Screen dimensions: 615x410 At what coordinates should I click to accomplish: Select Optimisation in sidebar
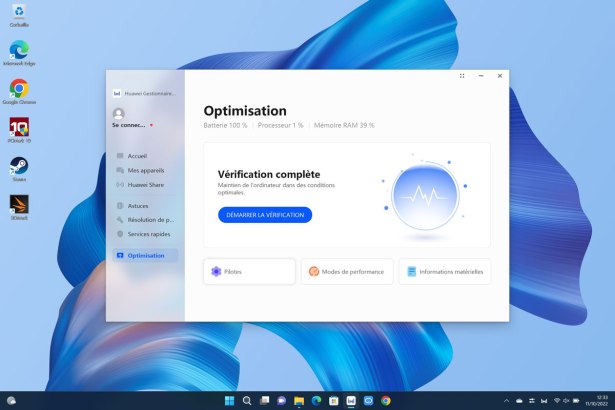click(x=145, y=255)
